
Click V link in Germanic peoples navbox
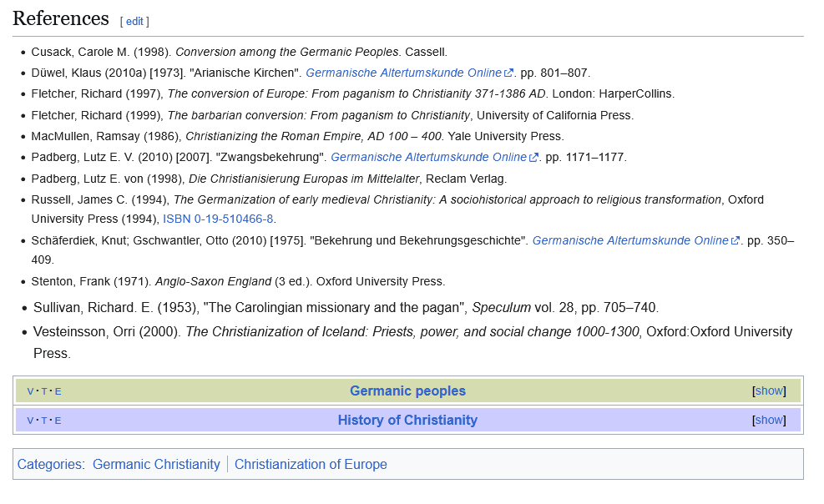coord(30,391)
